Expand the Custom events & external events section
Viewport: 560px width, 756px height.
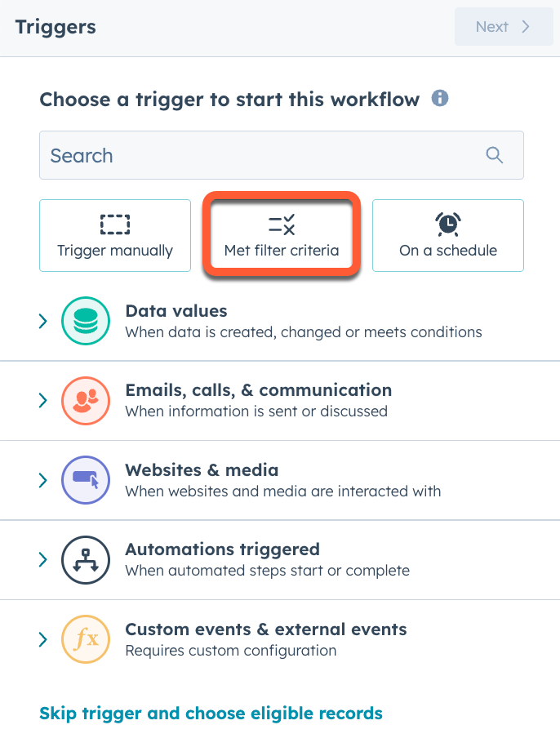coord(42,639)
